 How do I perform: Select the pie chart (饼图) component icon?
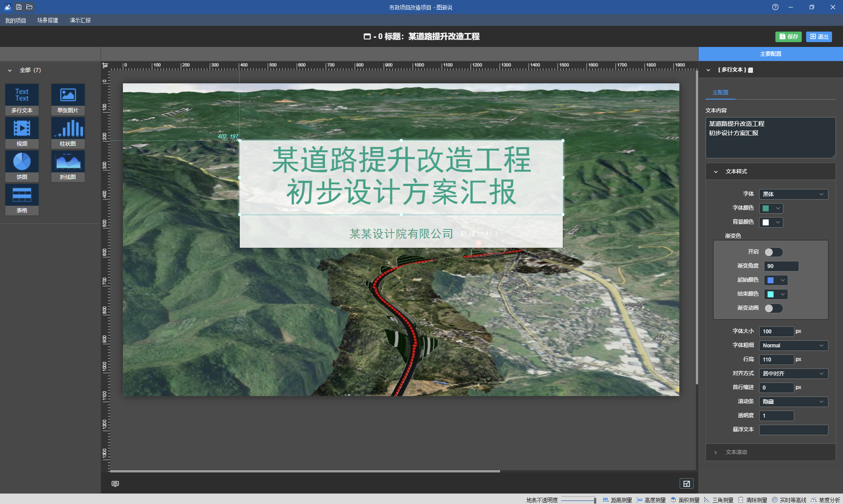coord(22,162)
